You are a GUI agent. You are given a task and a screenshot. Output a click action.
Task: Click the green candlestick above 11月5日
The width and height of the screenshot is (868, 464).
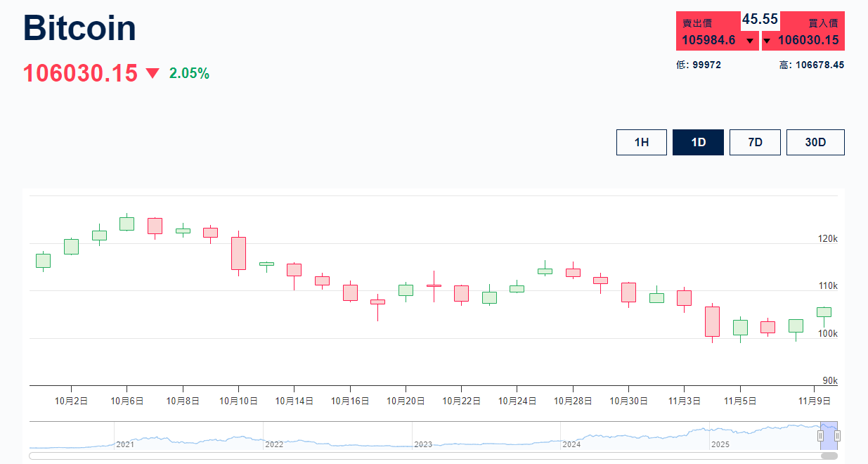click(x=740, y=328)
